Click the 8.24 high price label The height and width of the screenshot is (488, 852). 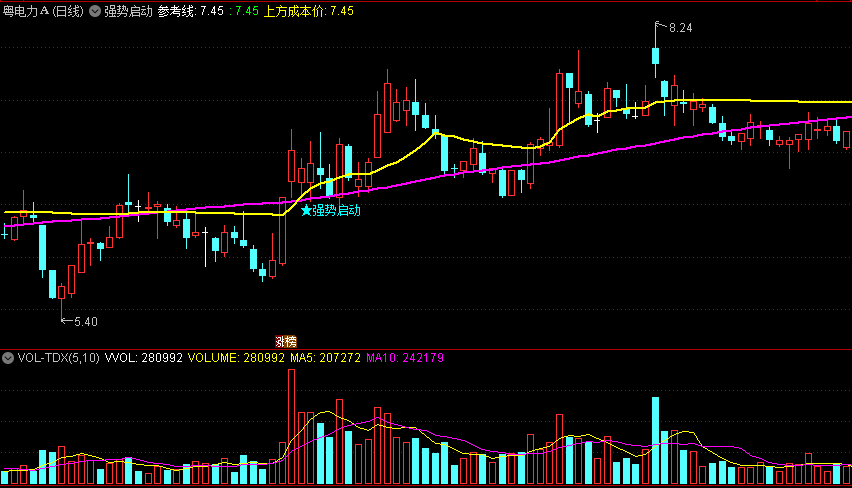tap(680, 28)
